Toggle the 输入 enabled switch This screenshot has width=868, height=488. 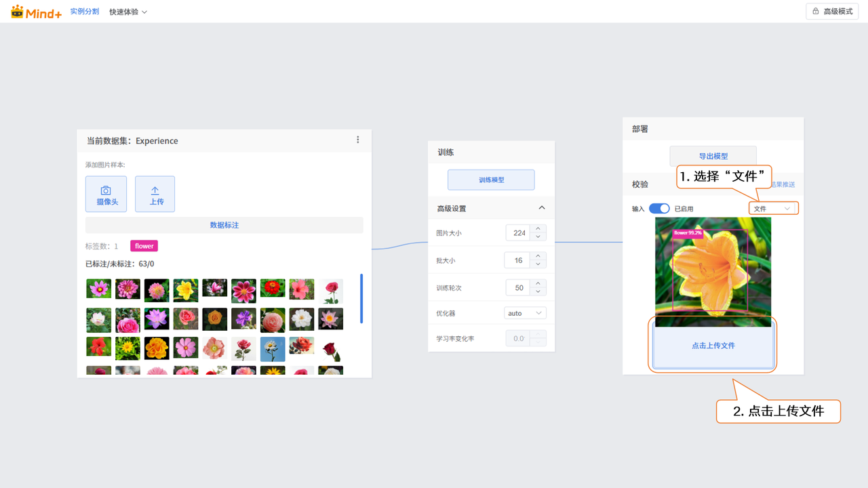pos(659,209)
